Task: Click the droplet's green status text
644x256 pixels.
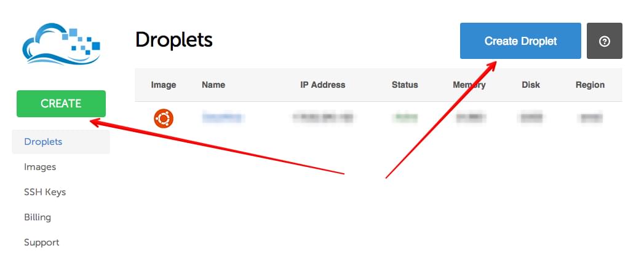Action: [405, 118]
